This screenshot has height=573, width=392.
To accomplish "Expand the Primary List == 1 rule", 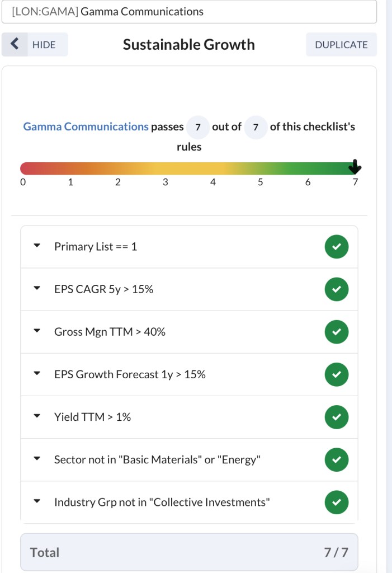I will click(37, 246).
